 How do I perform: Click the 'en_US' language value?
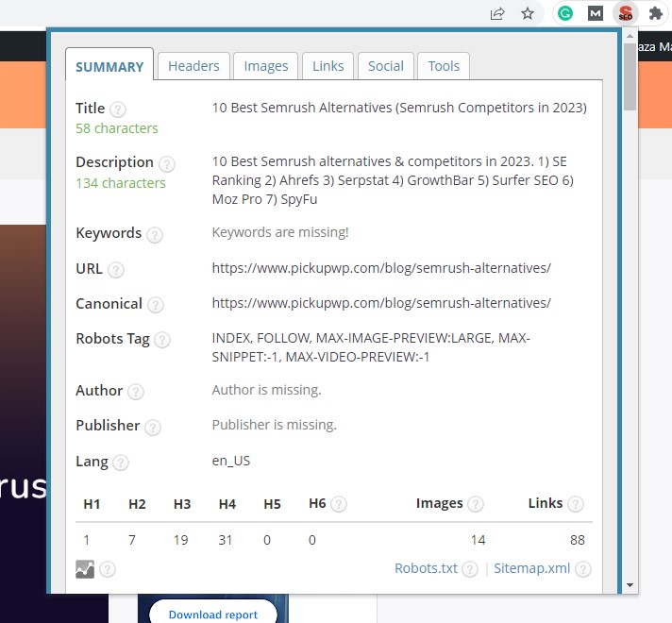pyautogui.click(x=231, y=461)
